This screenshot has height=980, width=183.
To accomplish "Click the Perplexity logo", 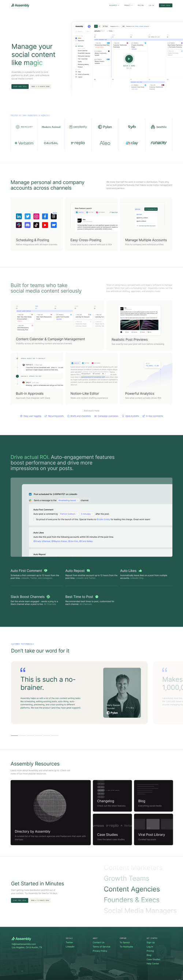I will (x=78, y=127).
